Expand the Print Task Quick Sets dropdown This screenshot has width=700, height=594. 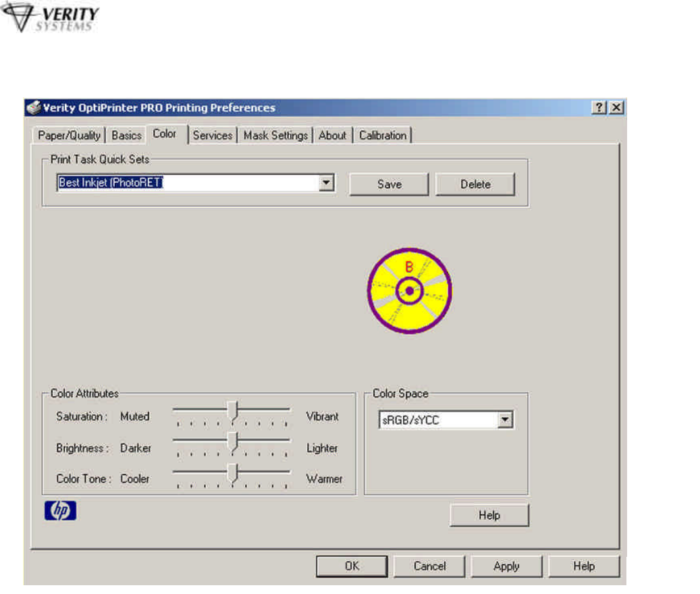point(327,183)
